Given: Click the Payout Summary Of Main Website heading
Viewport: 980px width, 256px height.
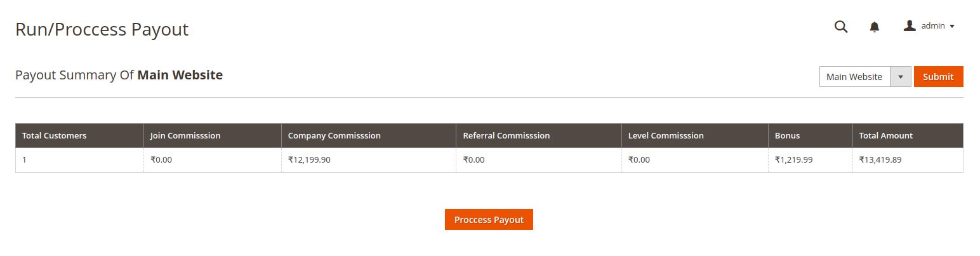Looking at the screenshot, I should 119,75.
